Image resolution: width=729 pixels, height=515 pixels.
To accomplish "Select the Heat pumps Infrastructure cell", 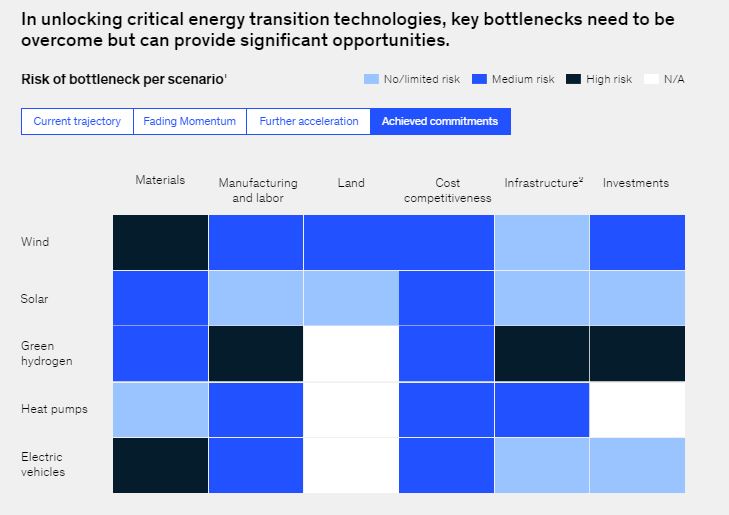I will coord(542,409).
